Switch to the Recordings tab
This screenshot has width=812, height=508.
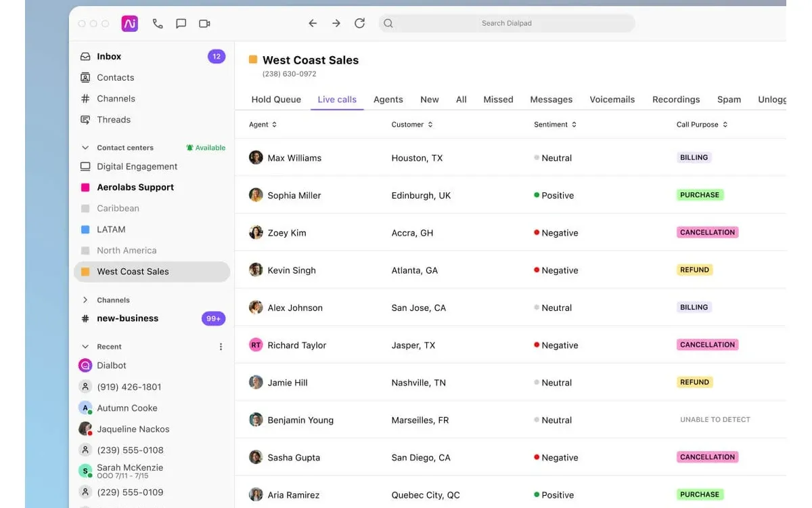click(676, 100)
